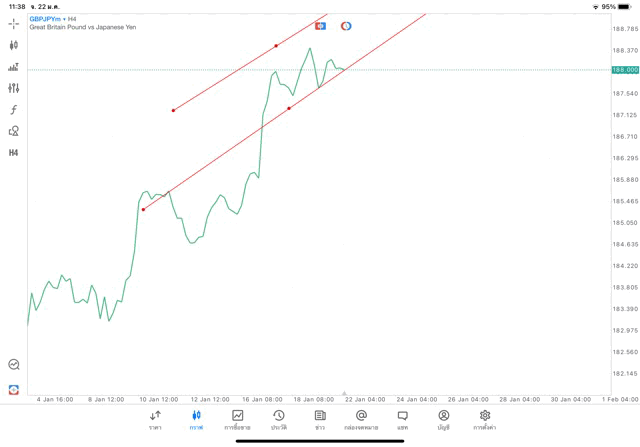Tap the magnifier icon at bottom left

13,365
